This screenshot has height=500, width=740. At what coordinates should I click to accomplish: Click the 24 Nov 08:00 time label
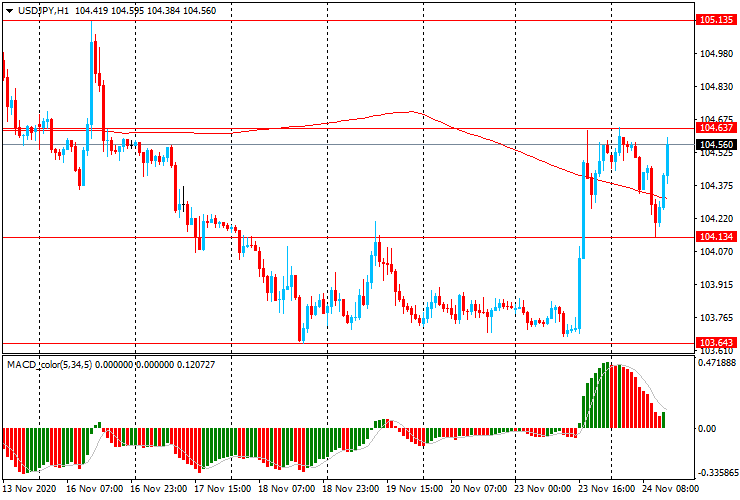(670, 488)
